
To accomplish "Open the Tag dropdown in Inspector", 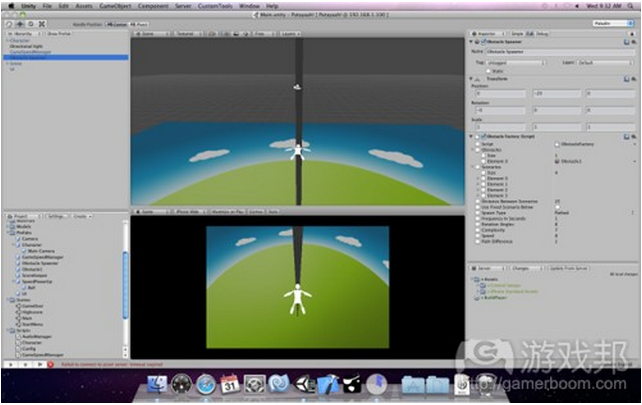I will tap(516, 63).
